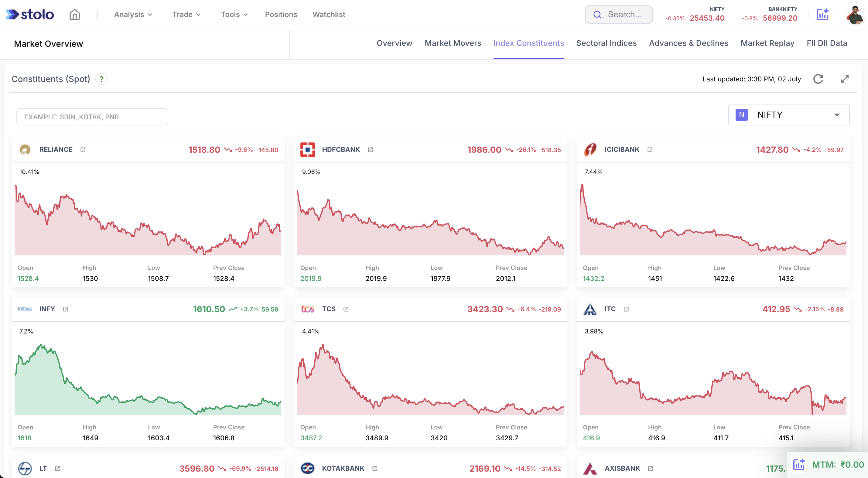Screen dimensions: 868x478
Task: Click the ICICI Bank logo
Action: pyautogui.click(x=590, y=149)
